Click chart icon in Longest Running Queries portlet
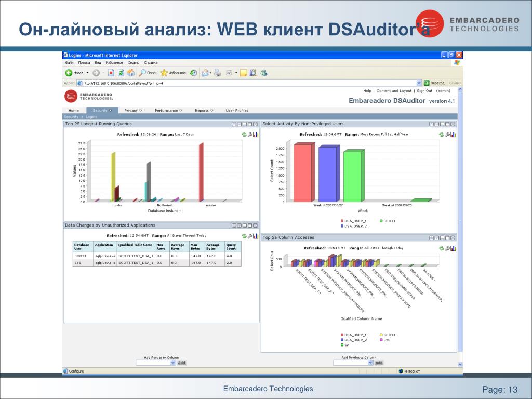Viewport: 532px width, 399px height. (x=256, y=135)
